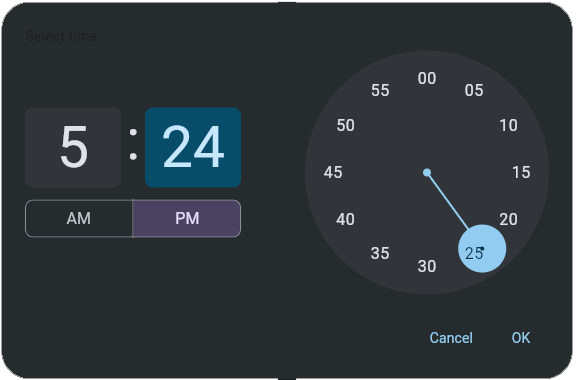Pick 35 minutes on the clock dial
Viewport: 576px width, 380px height.
point(380,253)
